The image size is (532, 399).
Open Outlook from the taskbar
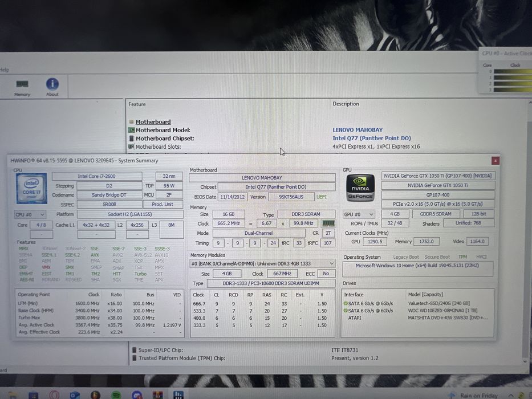pyautogui.click(x=75, y=395)
